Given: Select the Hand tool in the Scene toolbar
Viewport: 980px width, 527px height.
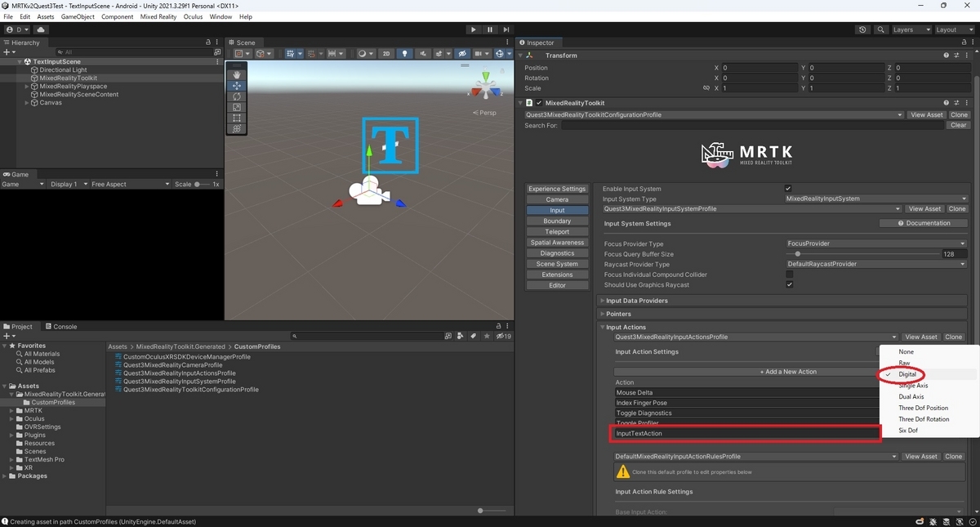Looking at the screenshot, I should [237, 74].
